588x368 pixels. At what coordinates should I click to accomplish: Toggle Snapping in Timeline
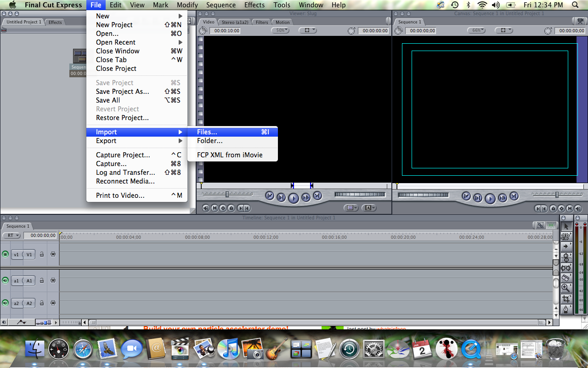pyautogui.click(x=551, y=225)
